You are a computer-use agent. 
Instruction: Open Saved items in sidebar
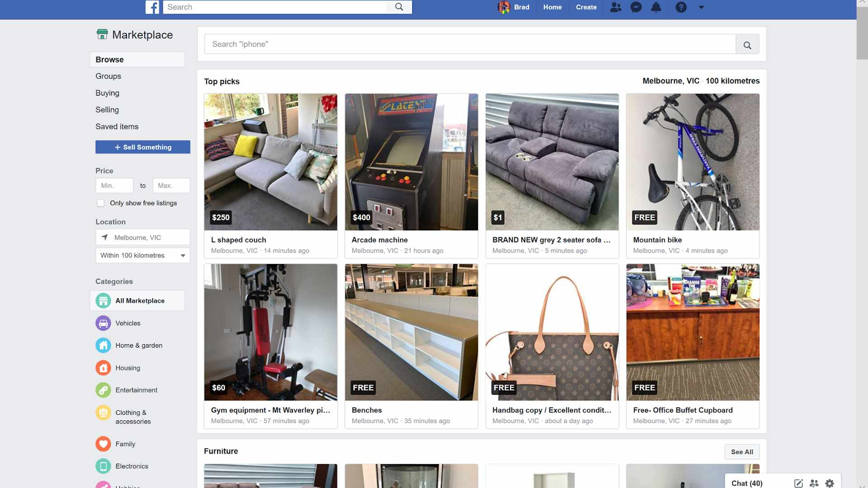coord(117,126)
